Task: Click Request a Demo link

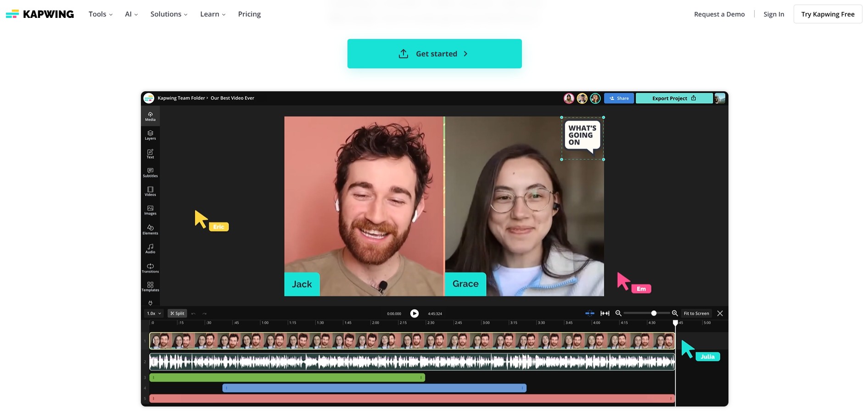Action: point(719,14)
